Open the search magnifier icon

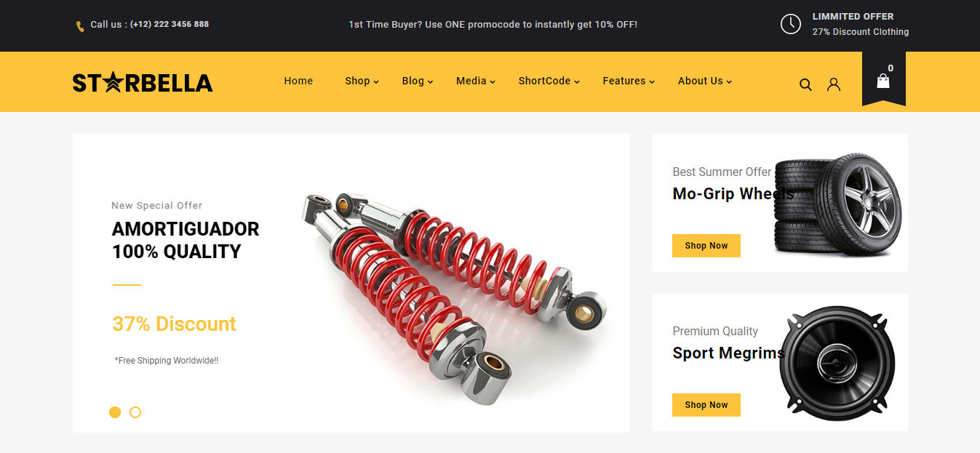point(805,84)
